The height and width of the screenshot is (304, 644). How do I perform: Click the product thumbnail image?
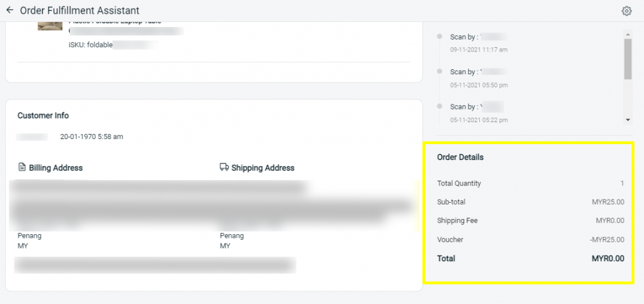50,26
